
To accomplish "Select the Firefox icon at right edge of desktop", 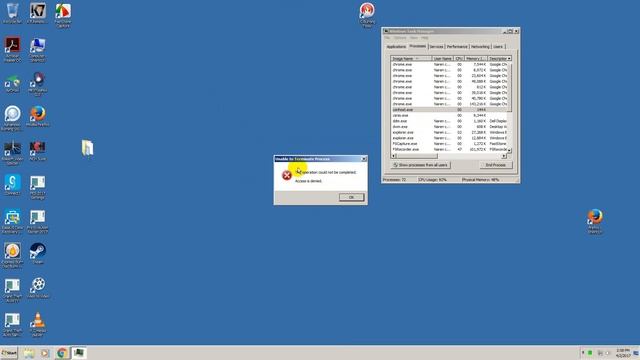I will pos(595,222).
